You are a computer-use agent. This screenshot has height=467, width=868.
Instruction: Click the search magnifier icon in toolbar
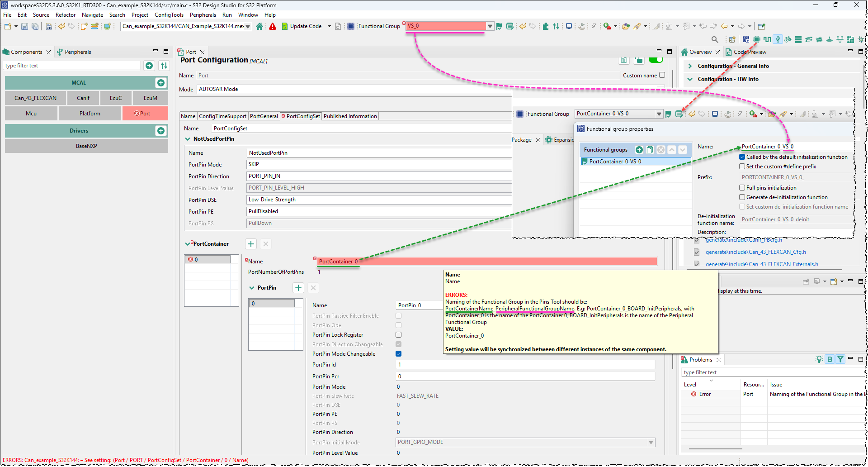(x=715, y=39)
